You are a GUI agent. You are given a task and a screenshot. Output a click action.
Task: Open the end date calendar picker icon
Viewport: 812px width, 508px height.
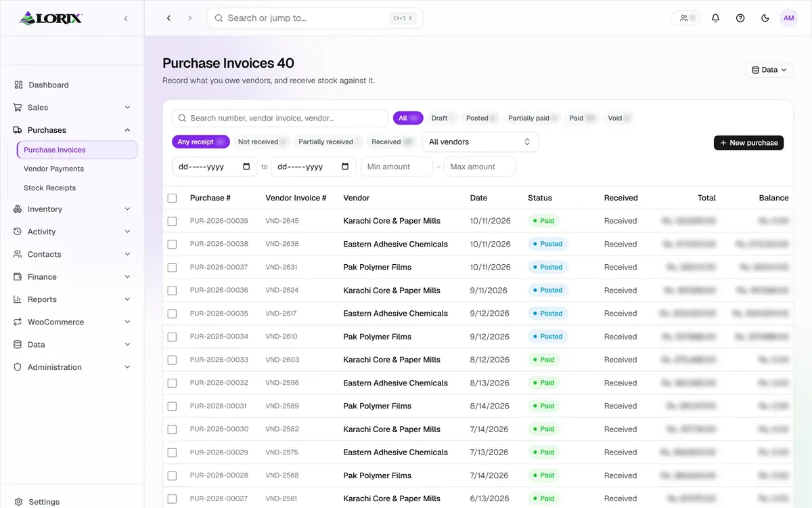point(345,167)
